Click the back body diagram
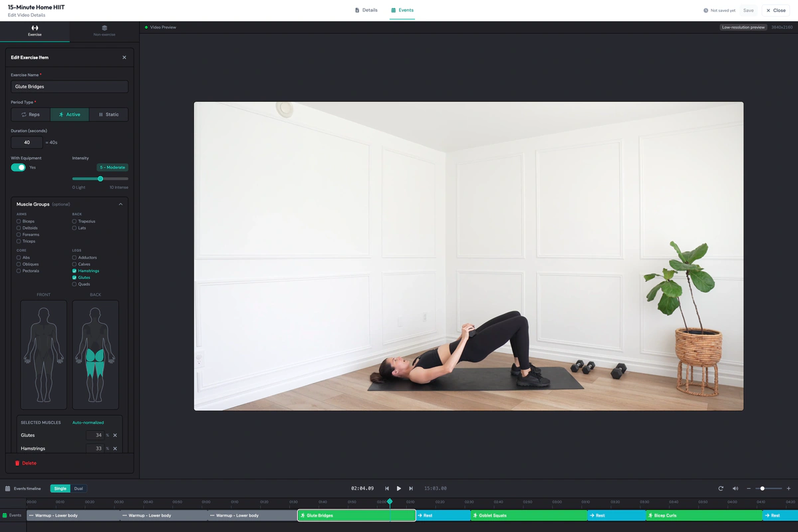Viewport: 798px width, 532px height. [x=96, y=354]
